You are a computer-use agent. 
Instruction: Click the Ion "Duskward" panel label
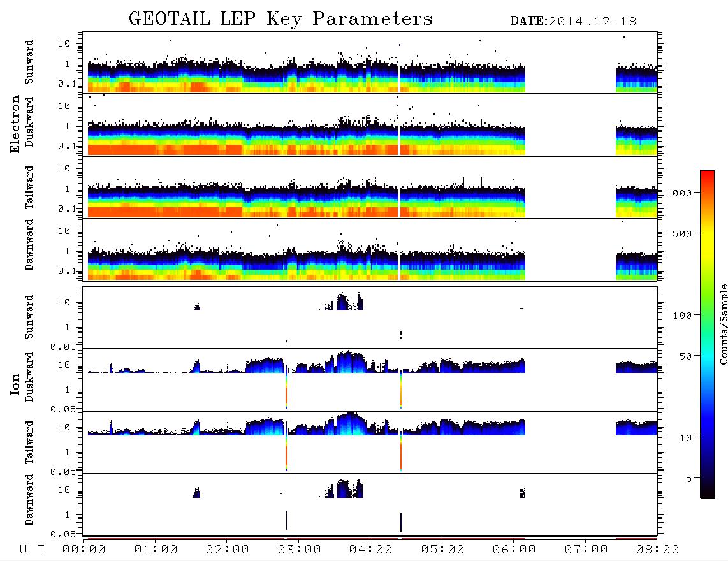[29, 377]
